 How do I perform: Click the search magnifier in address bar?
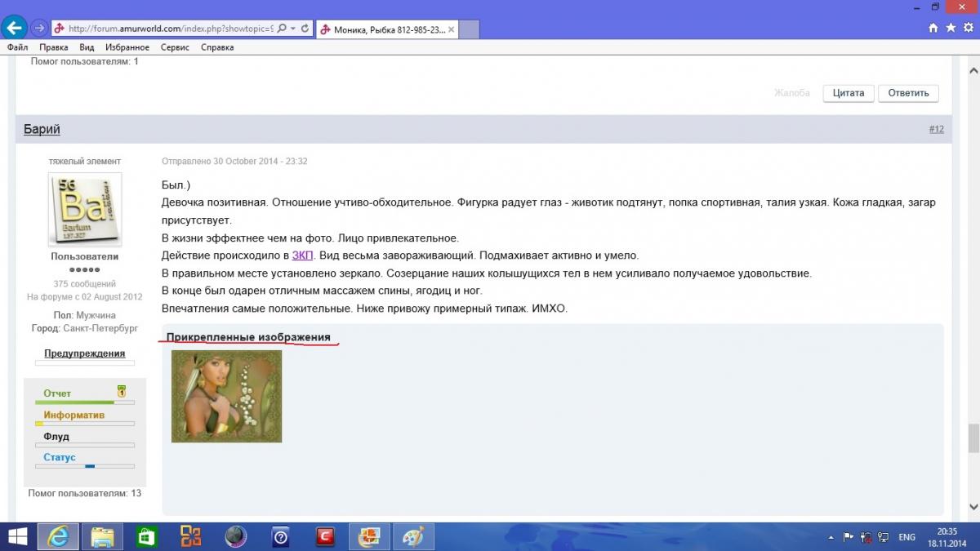(x=282, y=28)
